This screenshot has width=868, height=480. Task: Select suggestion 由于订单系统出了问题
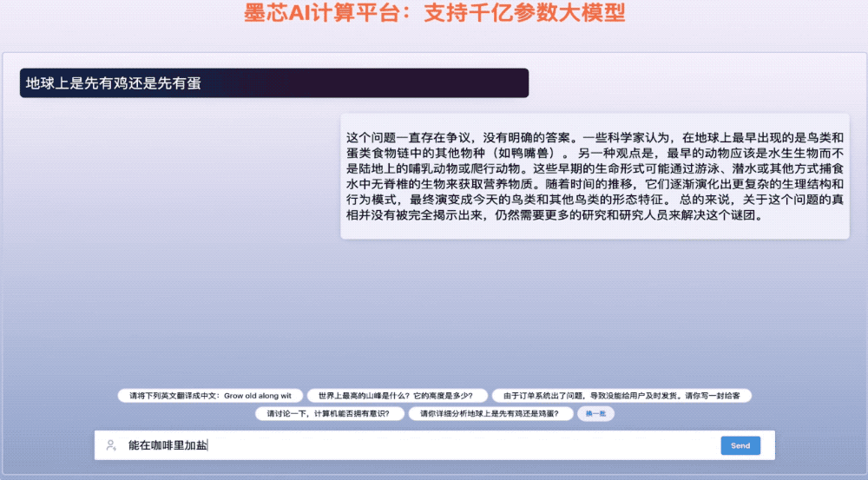[621, 396]
